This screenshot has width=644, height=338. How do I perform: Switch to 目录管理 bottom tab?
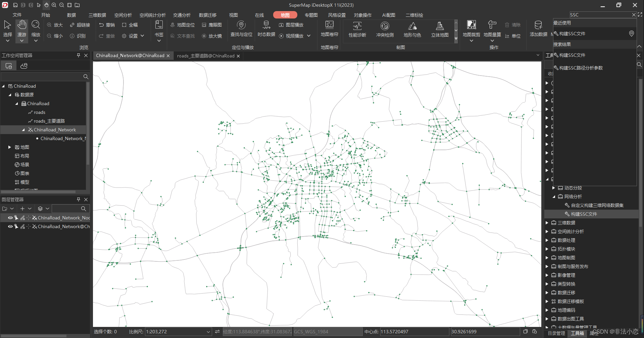tap(556, 333)
